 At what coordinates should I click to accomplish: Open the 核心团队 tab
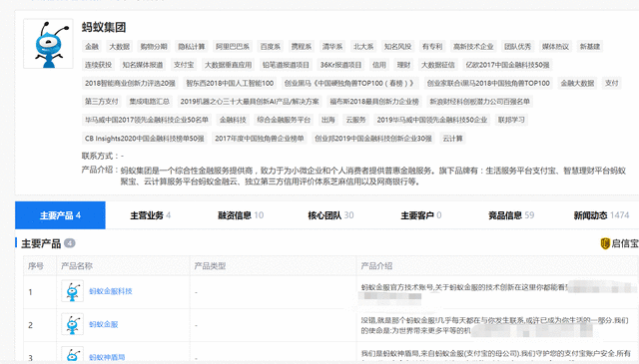[330, 215]
